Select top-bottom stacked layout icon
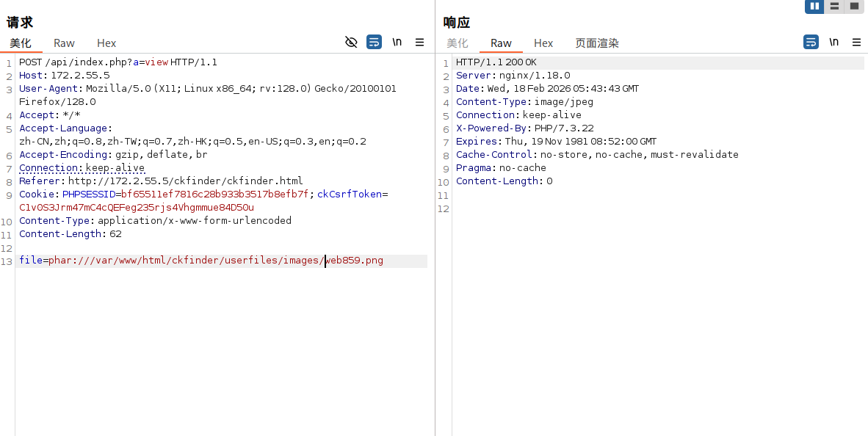This screenshot has height=436, width=868. [x=834, y=6]
